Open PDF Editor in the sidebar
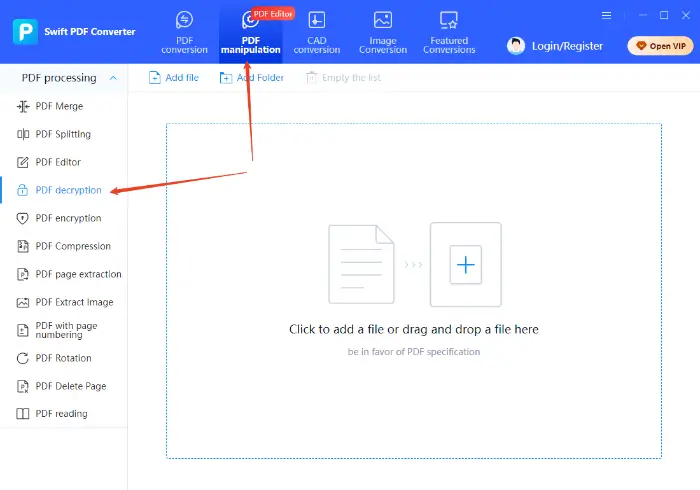 click(63, 162)
